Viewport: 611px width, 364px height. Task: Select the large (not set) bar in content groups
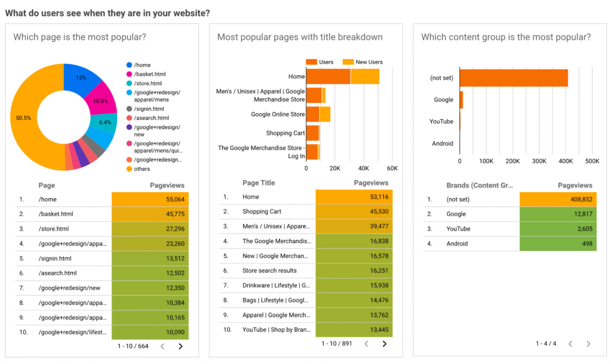513,78
